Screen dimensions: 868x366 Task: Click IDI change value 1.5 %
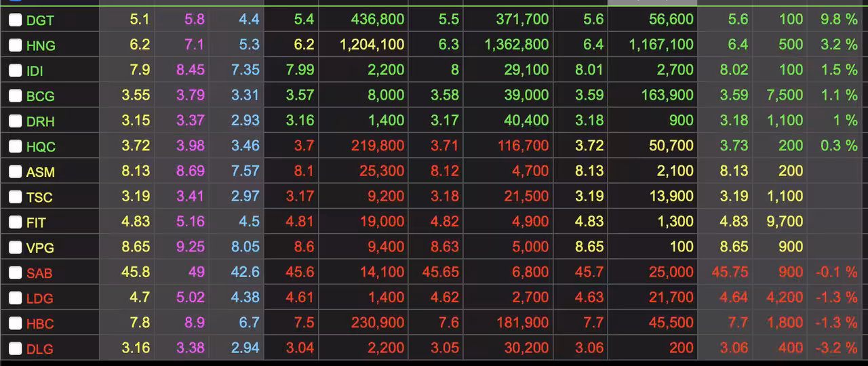coord(839,70)
